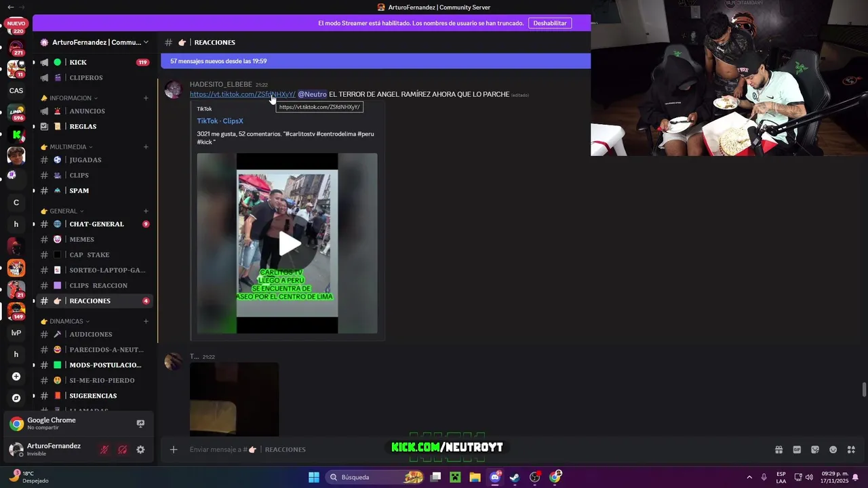Add a server with plus icon

(x=16, y=376)
